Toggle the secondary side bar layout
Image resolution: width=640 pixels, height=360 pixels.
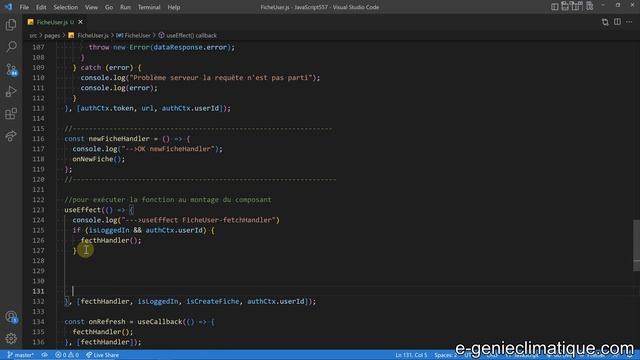point(576,7)
